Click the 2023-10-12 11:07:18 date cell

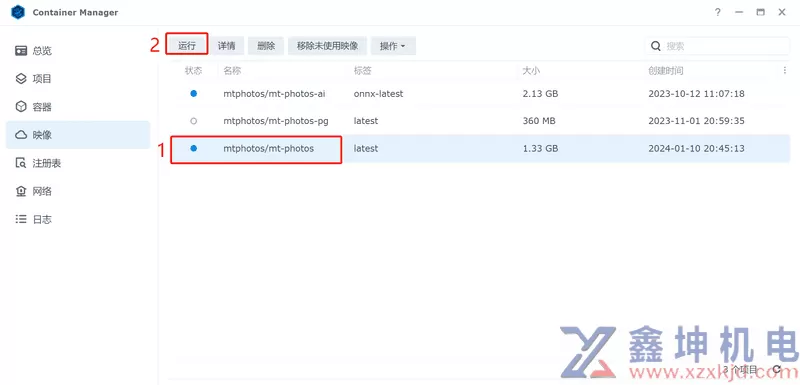pyautogui.click(x=696, y=94)
